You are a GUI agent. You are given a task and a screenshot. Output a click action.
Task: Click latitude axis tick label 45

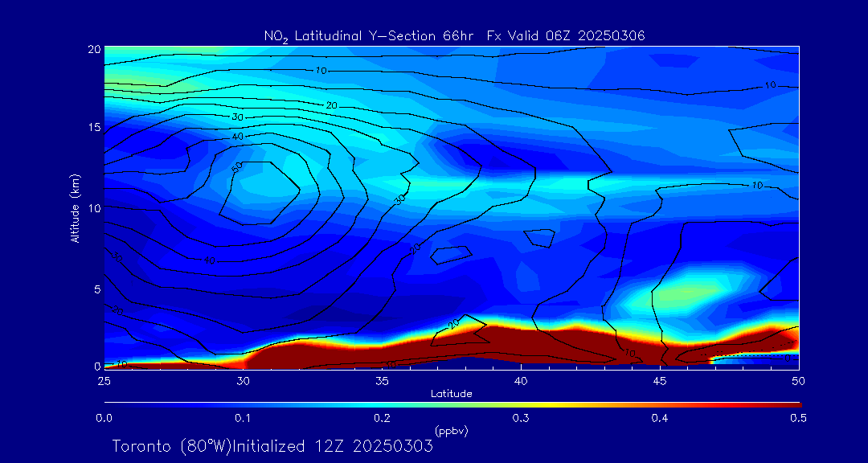click(660, 381)
